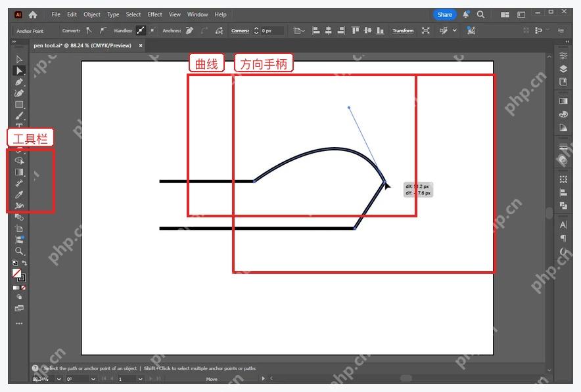Select the Direct Selection tool

coord(19,70)
